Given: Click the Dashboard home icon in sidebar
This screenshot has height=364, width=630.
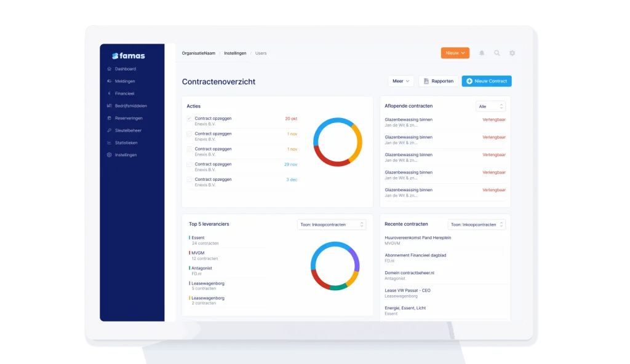Looking at the screenshot, I should point(109,69).
